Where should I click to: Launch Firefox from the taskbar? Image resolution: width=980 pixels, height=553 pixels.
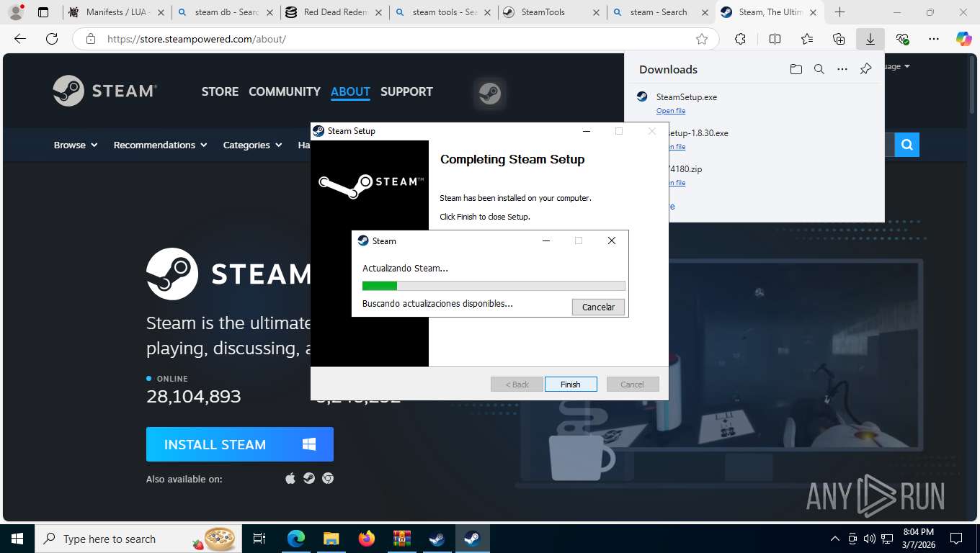pyautogui.click(x=367, y=539)
